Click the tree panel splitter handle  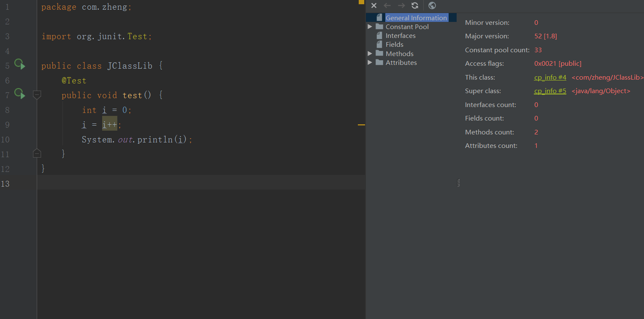pyautogui.click(x=458, y=183)
